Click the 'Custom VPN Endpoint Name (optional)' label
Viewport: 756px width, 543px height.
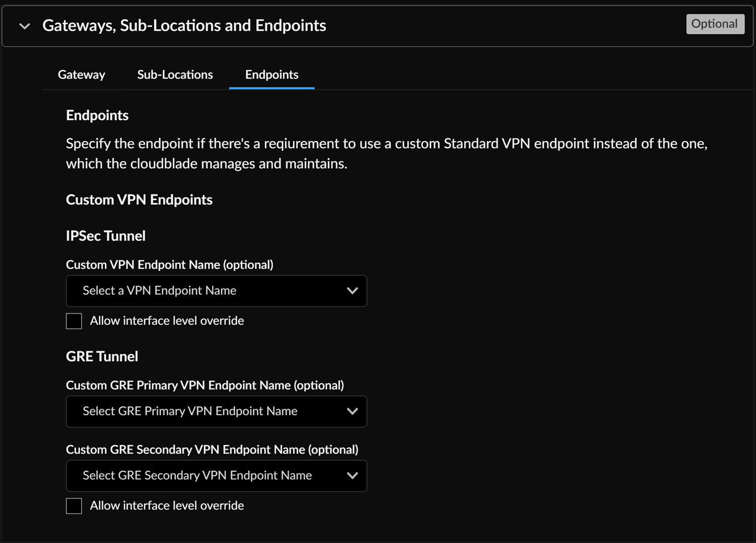click(x=169, y=265)
